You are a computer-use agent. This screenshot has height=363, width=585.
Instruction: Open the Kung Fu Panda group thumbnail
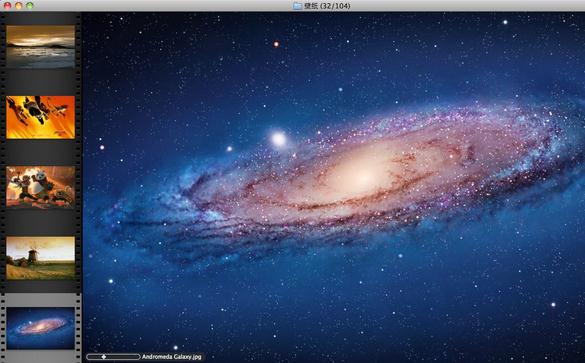pyautogui.click(x=40, y=187)
